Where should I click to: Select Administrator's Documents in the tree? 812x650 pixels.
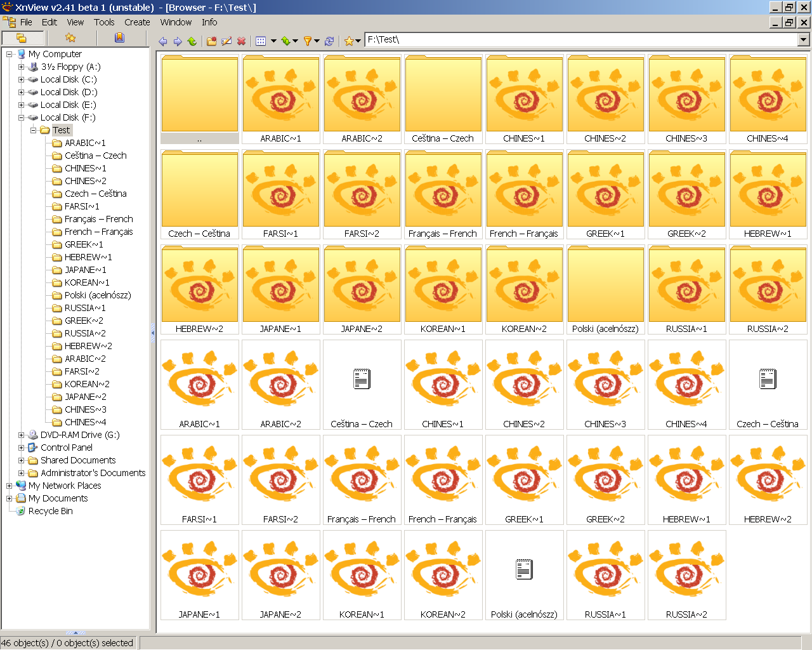pyautogui.click(x=93, y=473)
